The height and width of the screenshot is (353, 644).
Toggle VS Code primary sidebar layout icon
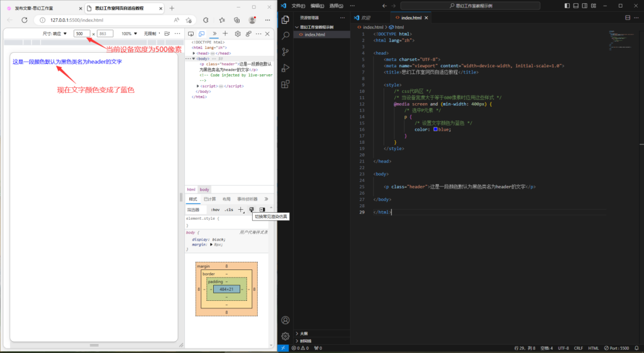click(x=567, y=6)
